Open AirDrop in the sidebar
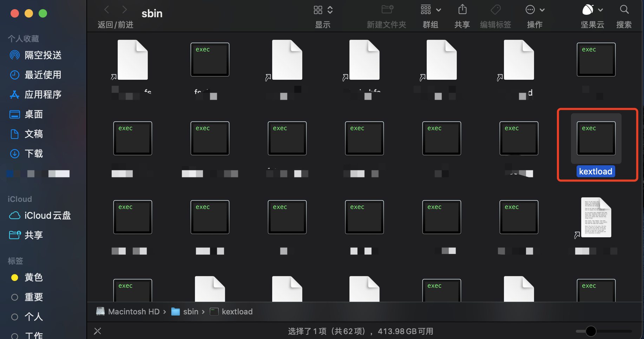Viewport: 644px width, 339px height. point(42,55)
